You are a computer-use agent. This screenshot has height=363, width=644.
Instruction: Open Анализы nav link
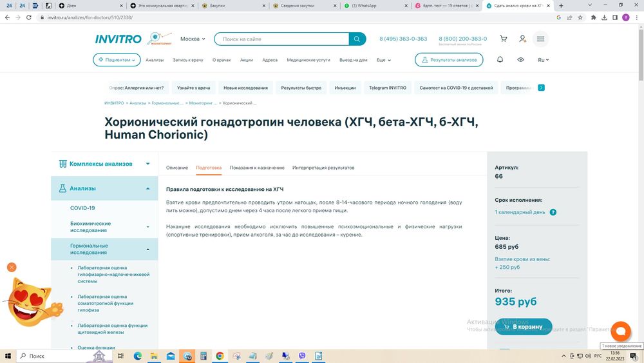155,60
